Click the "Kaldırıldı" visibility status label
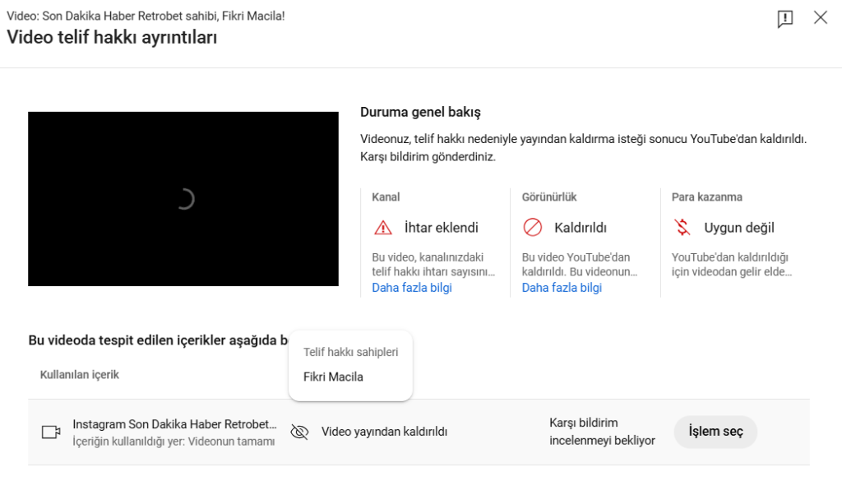Viewport: 842px width, 504px height. click(x=581, y=228)
